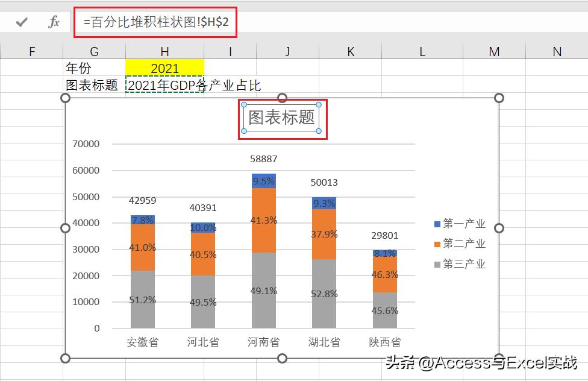Select the yellow cell containing 2021
Viewport: 588px width, 381px height.
pos(164,68)
